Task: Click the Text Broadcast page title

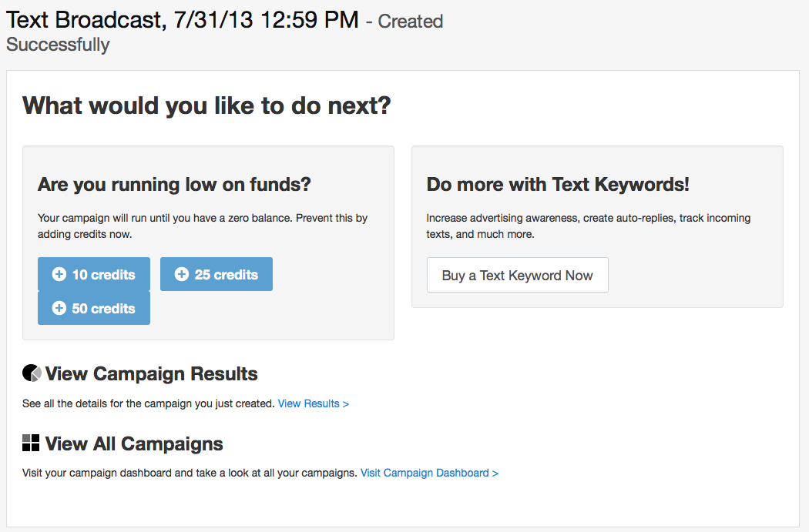Action: pyautogui.click(x=183, y=19)
